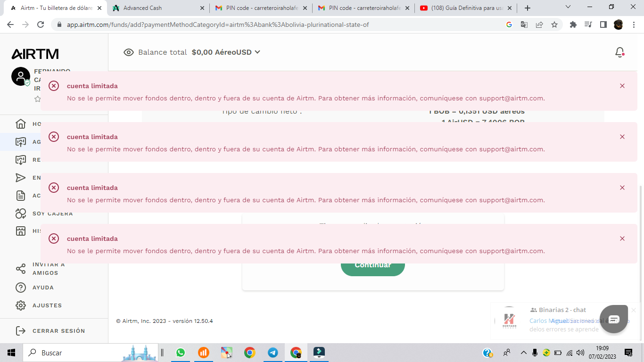Click the send paper-plane icon in sidebar
Image resolution: width=644 pixels, height=362 pixels.
pos(21,178)
